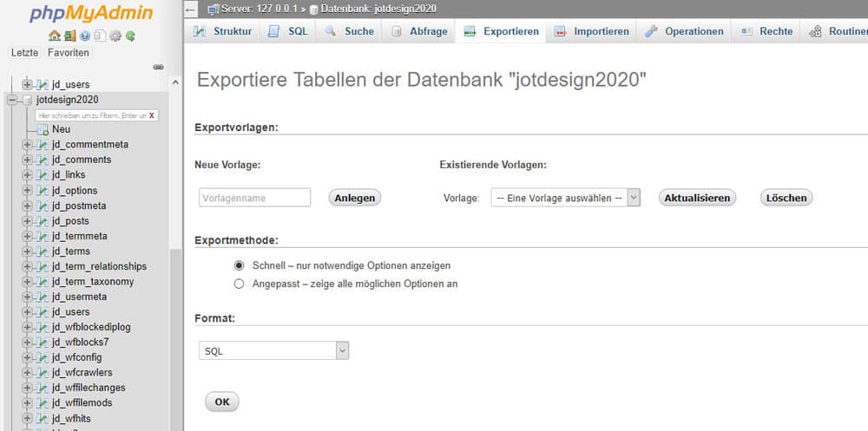Click the Datenbank: jotdesign2020 breadcrumb link
Screen dimensions: 868x431
(x=378, y=9)
